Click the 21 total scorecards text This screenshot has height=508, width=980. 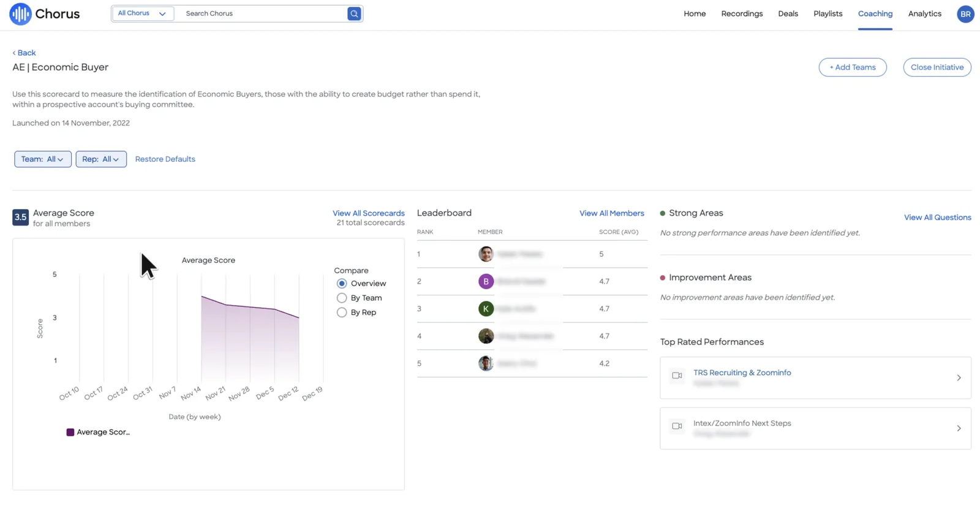click(371, 223)
